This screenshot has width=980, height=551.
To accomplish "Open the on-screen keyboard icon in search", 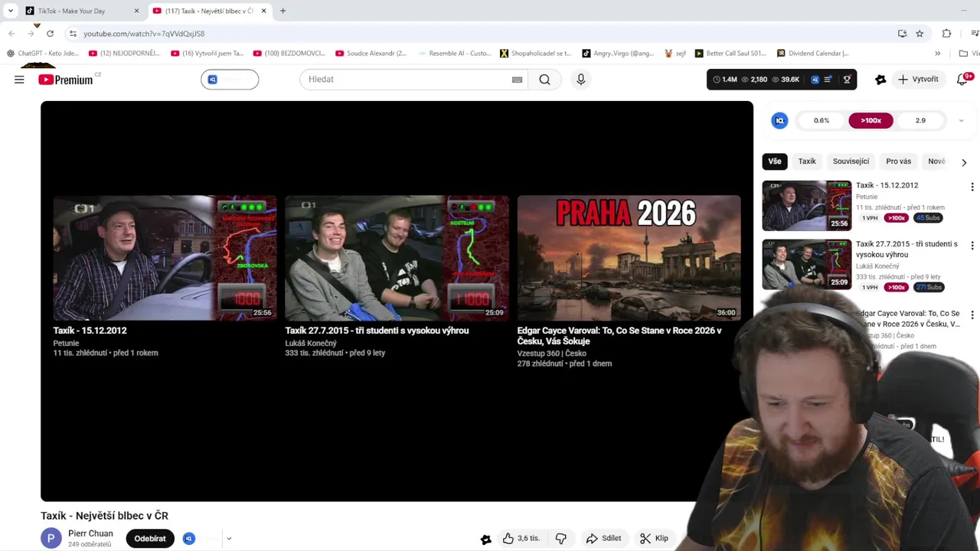I will point(517,80).
